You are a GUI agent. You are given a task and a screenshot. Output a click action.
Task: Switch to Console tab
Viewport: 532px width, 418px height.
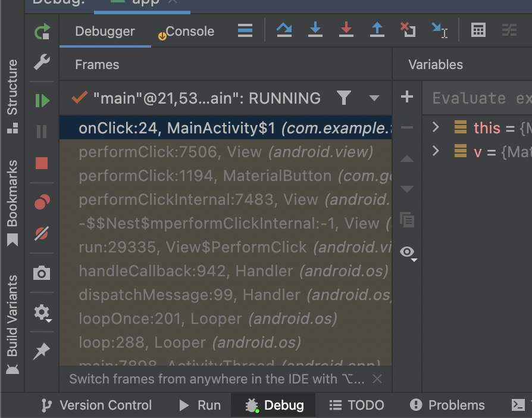[186, 31]
